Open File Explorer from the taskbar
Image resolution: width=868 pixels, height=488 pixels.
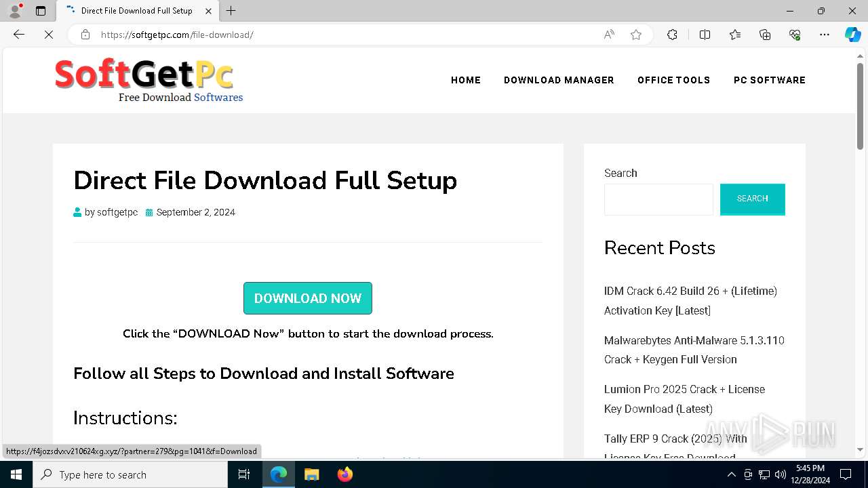click(311, 474)
